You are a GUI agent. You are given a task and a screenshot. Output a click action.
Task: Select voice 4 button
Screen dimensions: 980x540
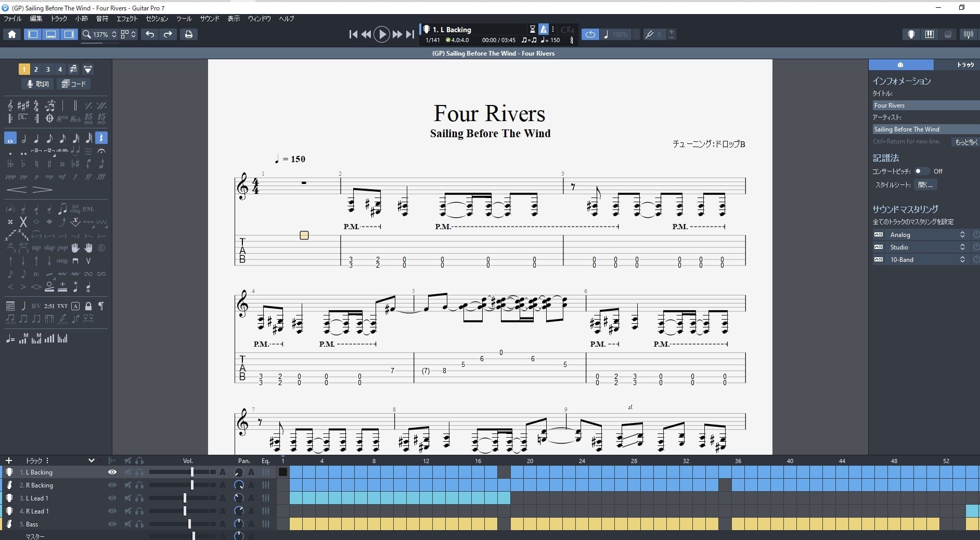(x=60, y=69)
